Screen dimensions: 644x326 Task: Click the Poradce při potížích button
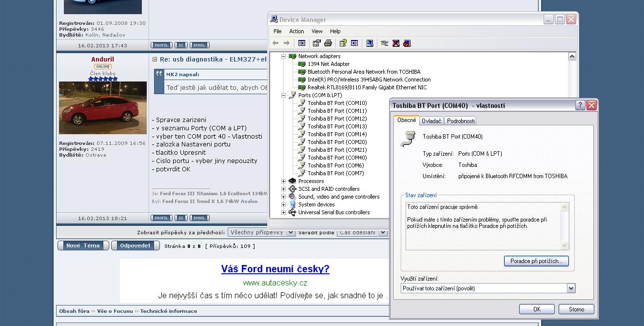pos(536,261)
